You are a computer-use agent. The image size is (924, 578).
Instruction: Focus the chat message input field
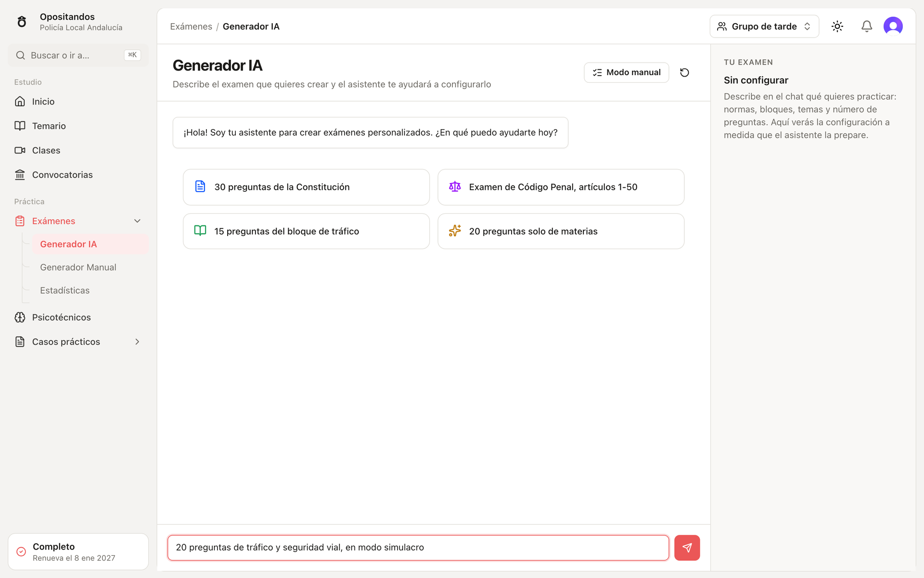point(418,548)
